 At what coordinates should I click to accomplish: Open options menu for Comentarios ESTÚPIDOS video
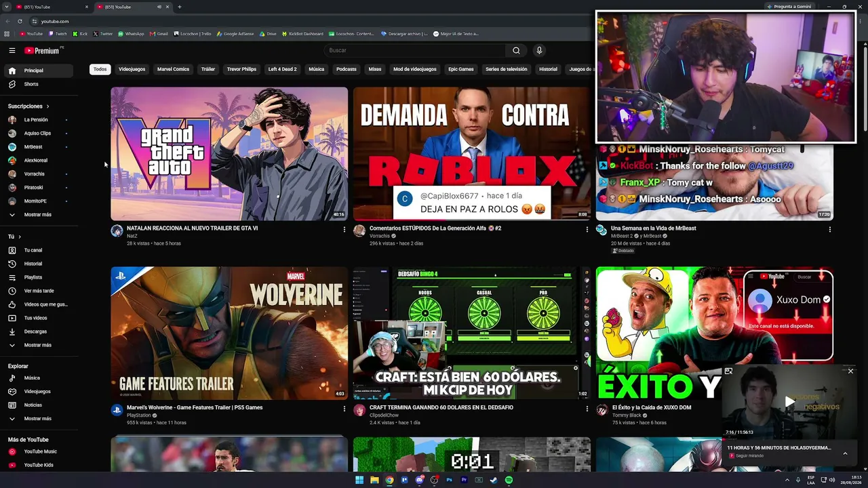click(587, 230)
